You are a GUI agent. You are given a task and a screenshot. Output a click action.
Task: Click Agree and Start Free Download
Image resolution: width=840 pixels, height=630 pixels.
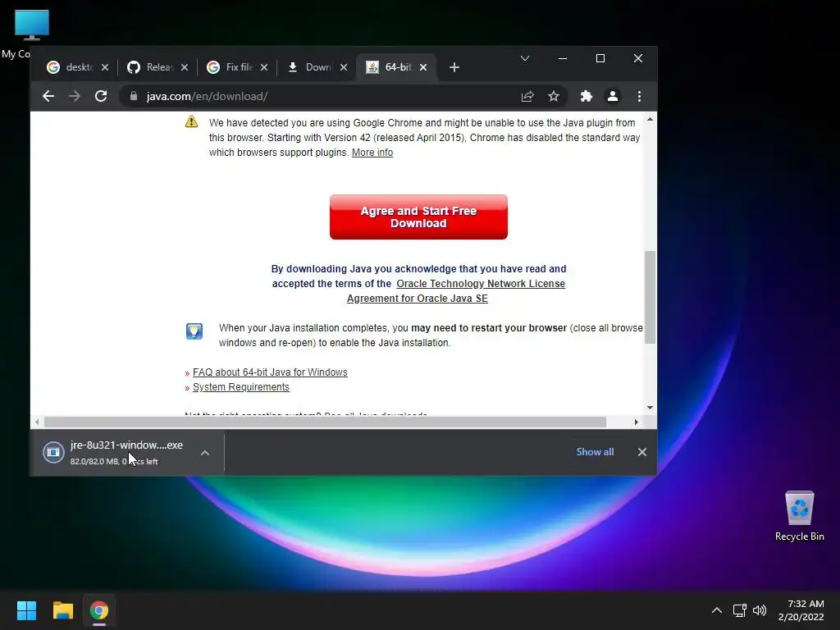[x=418, y=217]
